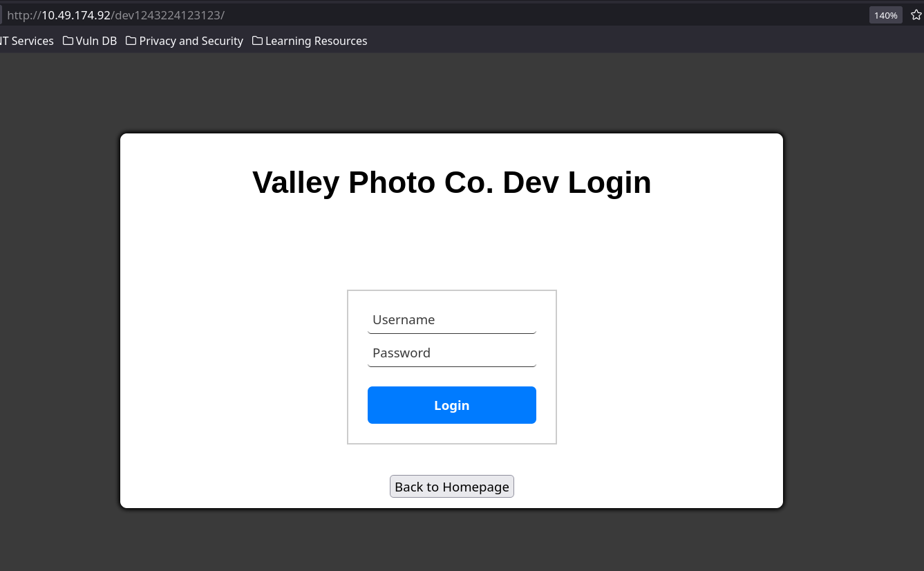Go Back to Homepage via the button
The image size is (924, 571).
coord(452,487)
